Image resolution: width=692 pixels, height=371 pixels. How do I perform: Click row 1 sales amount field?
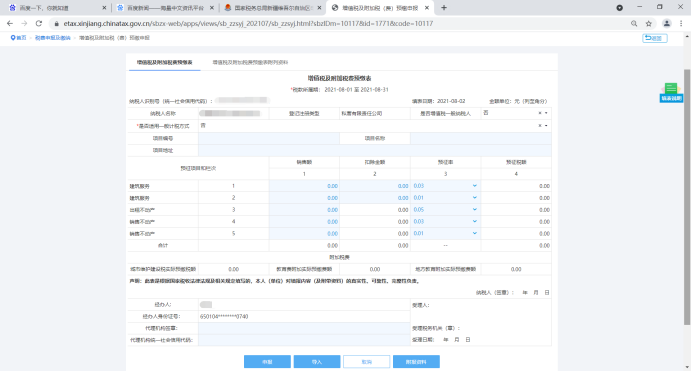coord(304,186)
